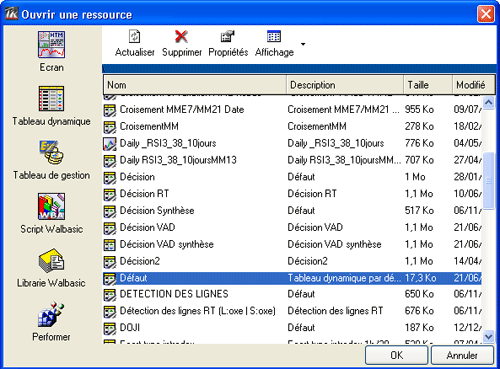
Task: Click the '776 Ko' size cell
Action: click(x=419, y=143)
